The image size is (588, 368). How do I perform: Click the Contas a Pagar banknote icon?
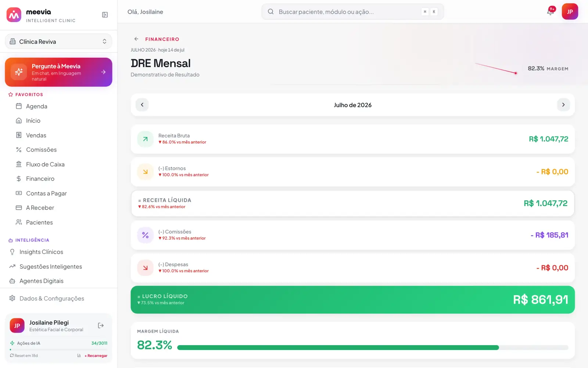(x=19, y=193)
